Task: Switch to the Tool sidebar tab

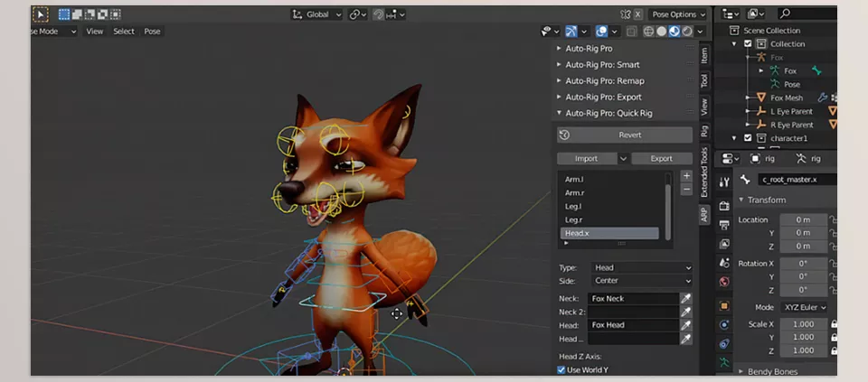Action: pyautogui.click(x=704, y=80)
